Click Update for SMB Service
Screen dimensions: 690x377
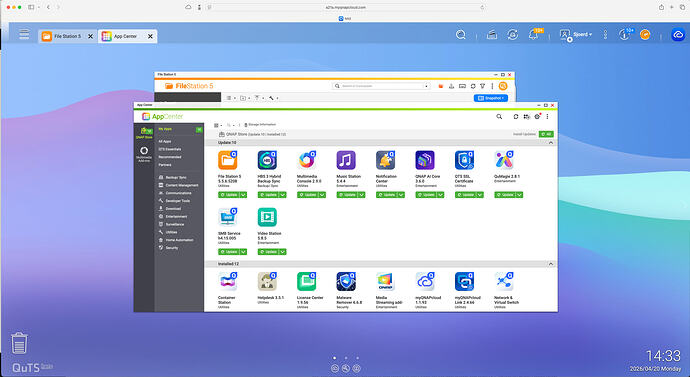[x=228, y=252]
